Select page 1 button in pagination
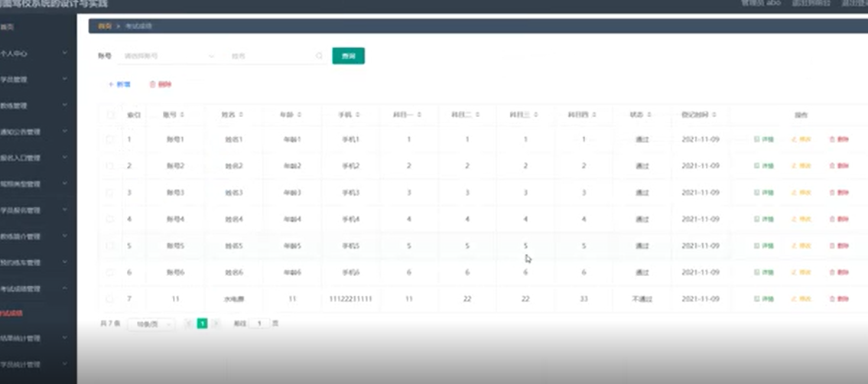 (x=202, y=324)
